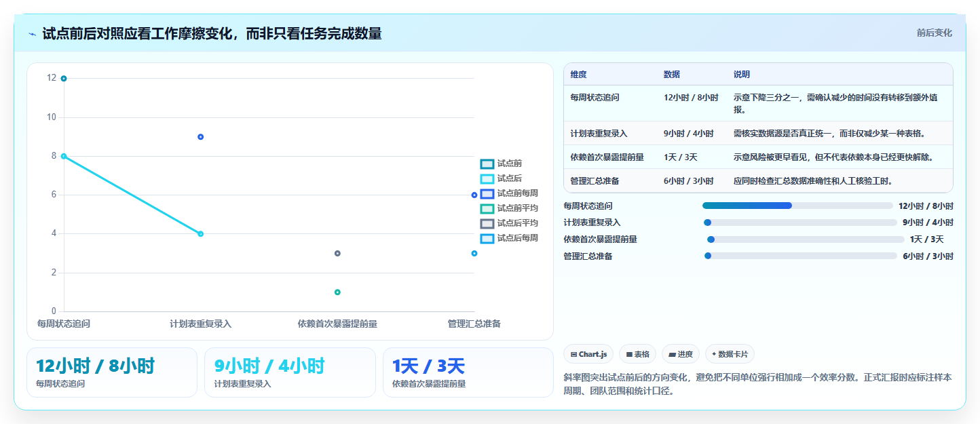Click the description starting 示意下降三分之一
Image resolution: width=980 pixels, height=424 pixels.
(x=835, y=103)
